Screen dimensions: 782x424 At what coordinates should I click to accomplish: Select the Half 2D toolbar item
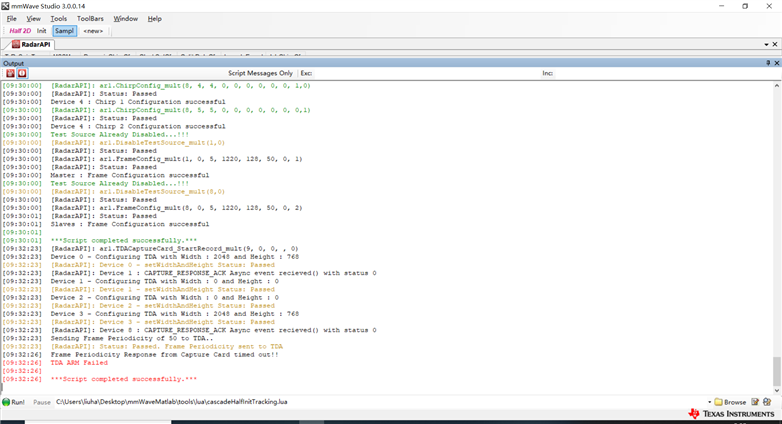(20, 31)
